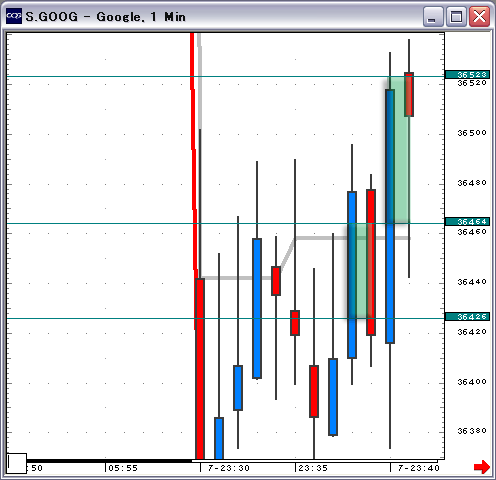496x480 pixels.
Task: Click the 36460 price axis value
Action: pyautogui.click(x=472, y=231)
